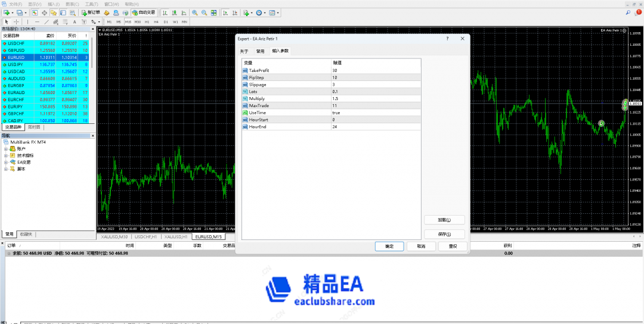Switch timeframe to M5

click(x=119, y=21)
